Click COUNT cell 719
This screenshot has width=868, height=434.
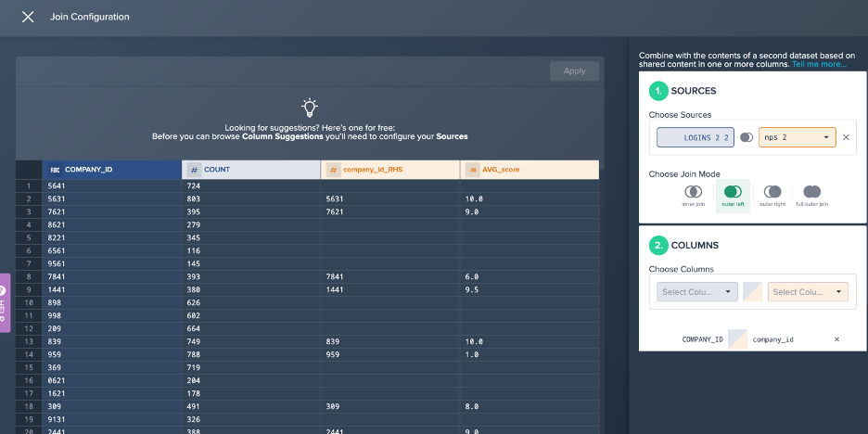coord(251,367)
